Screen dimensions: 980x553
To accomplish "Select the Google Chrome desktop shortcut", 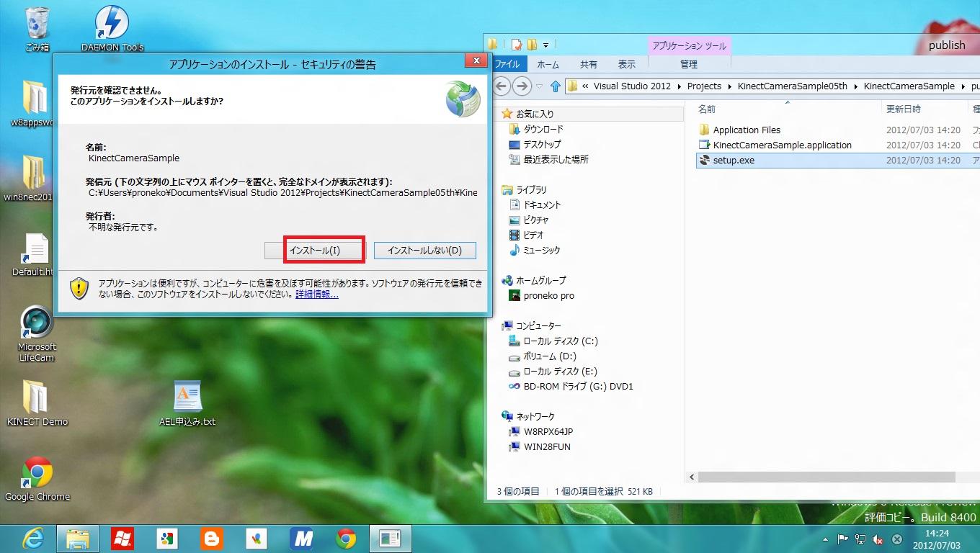I will [37, 479].
